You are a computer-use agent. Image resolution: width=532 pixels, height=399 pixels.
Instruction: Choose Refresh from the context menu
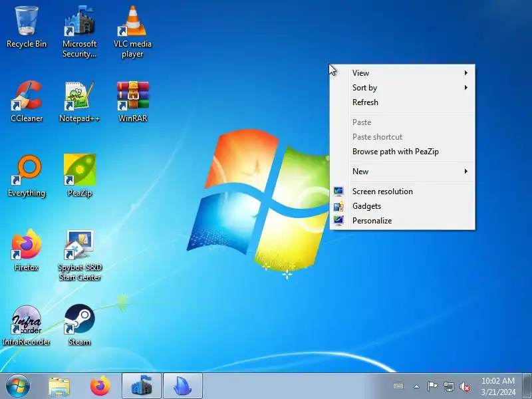tap(402, 102)
